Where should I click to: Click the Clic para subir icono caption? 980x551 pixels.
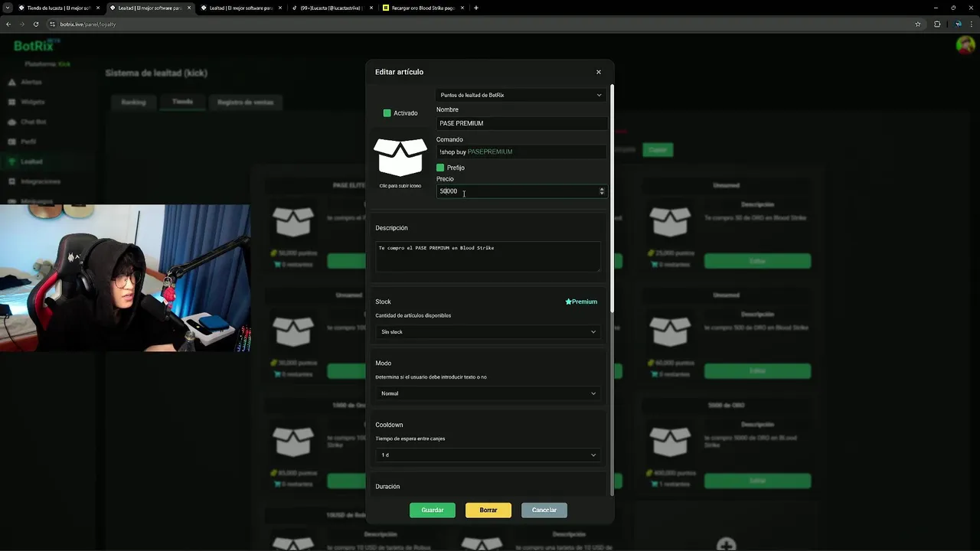pyautogui.click(x=400, y=186)
